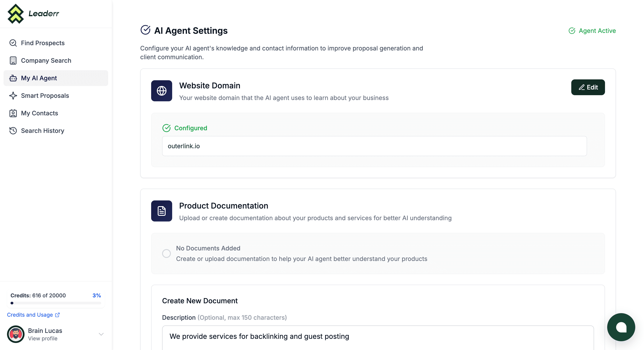Expand the Brain Lucas profile chevron
This screenshot has height=350, width=644.
tap(101, 334)
